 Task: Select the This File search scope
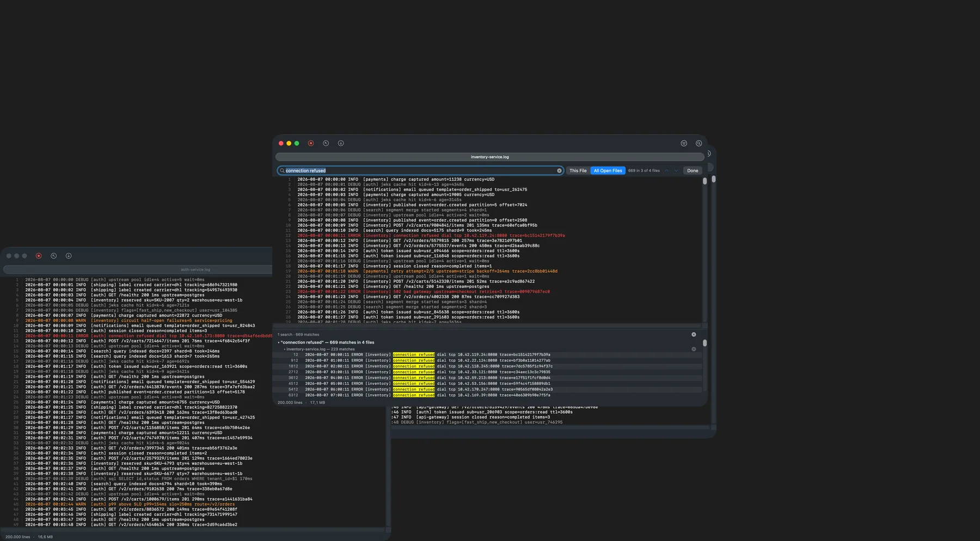pos(578,170)
